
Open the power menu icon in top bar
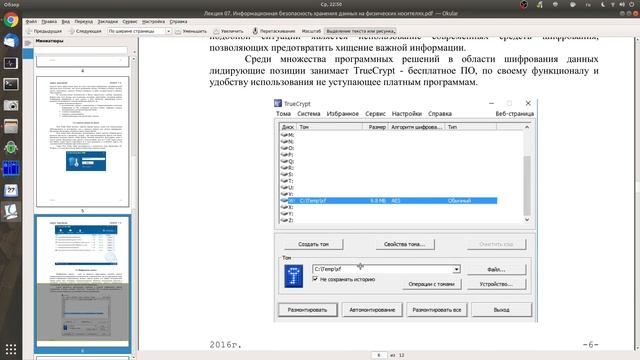632,4
